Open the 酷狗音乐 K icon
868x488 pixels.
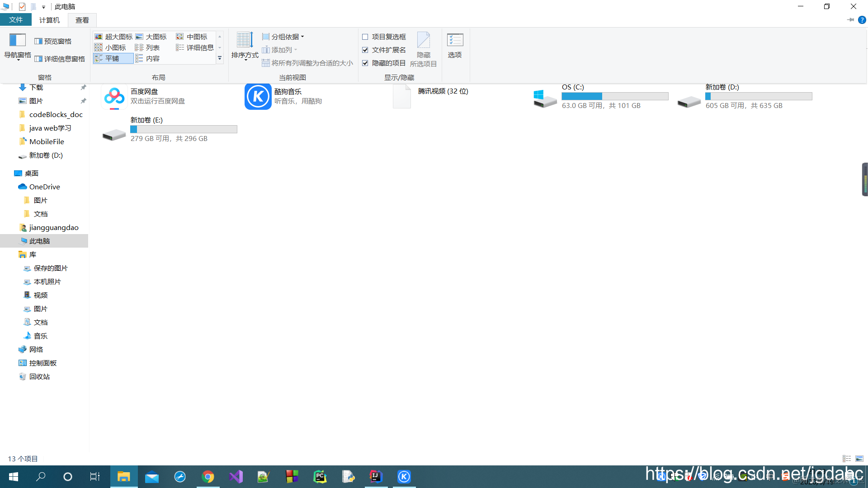(x=258, y=96)
